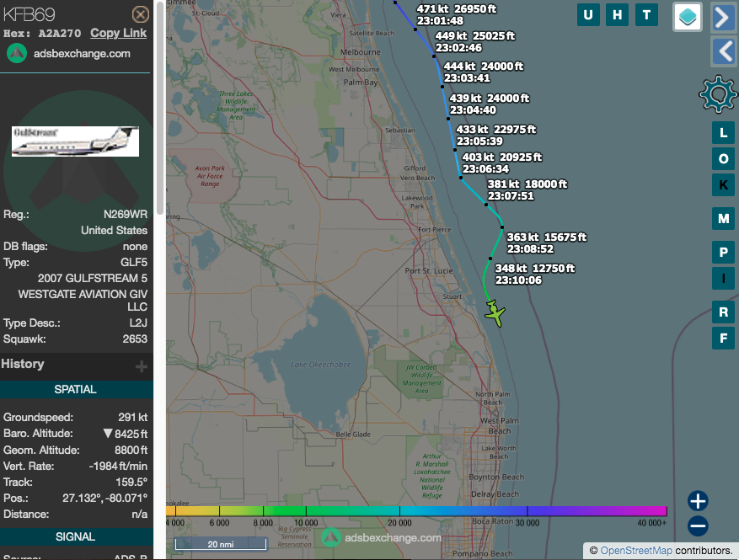Click the United States country text
Image resolution: width=739 pixels, height=560 pixels.
[x=114, y=230]
